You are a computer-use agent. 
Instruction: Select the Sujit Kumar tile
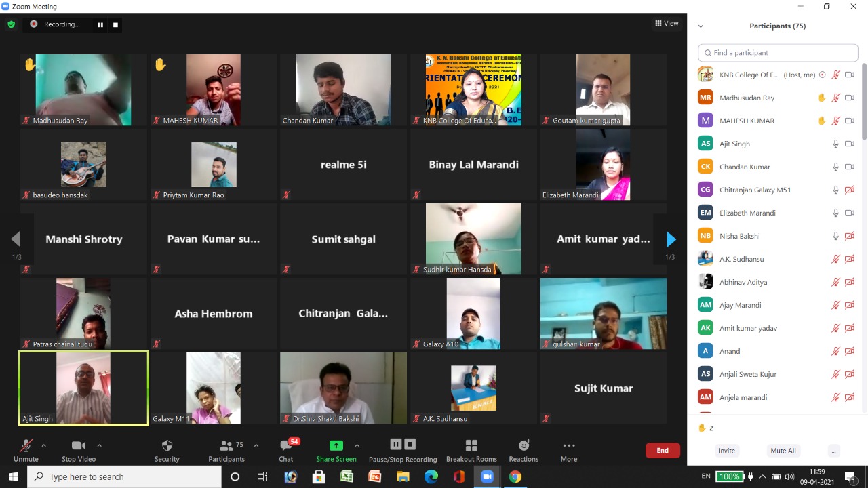coord(604,388)
